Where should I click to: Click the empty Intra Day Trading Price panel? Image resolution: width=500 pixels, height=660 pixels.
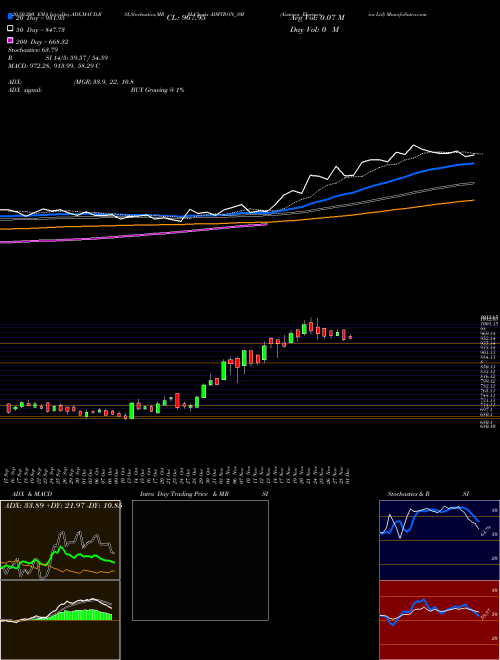200,560
